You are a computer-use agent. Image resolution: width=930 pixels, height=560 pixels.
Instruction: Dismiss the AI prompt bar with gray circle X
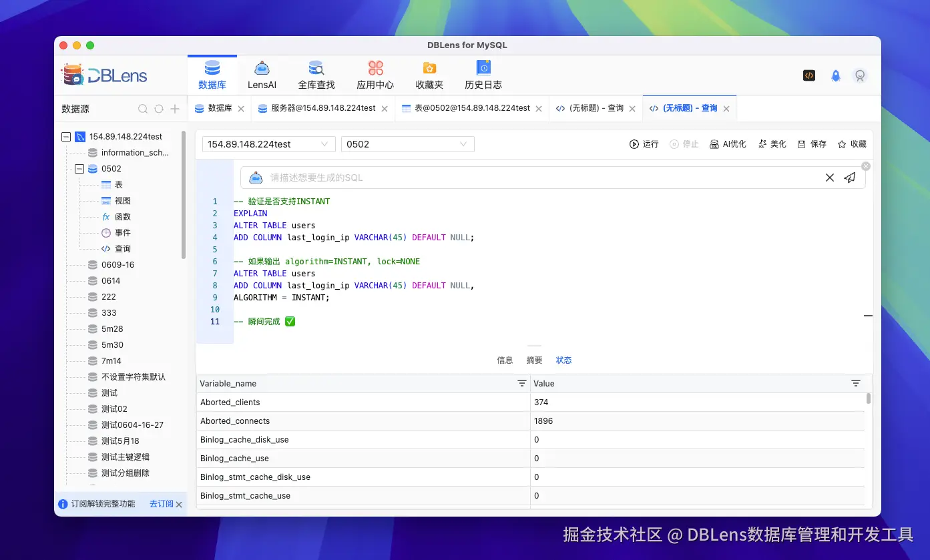click(x=866, y=166)
